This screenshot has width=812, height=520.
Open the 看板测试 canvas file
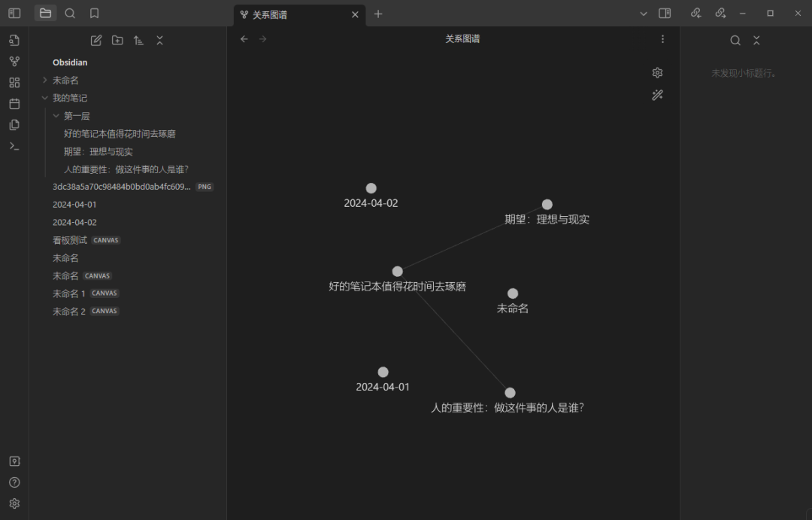point(70,239)
